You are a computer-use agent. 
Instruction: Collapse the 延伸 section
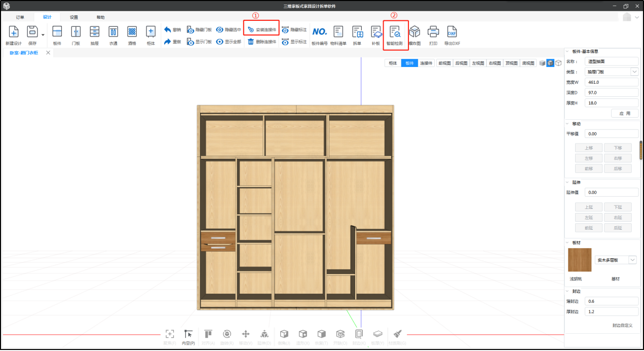(x=567, y=182)
